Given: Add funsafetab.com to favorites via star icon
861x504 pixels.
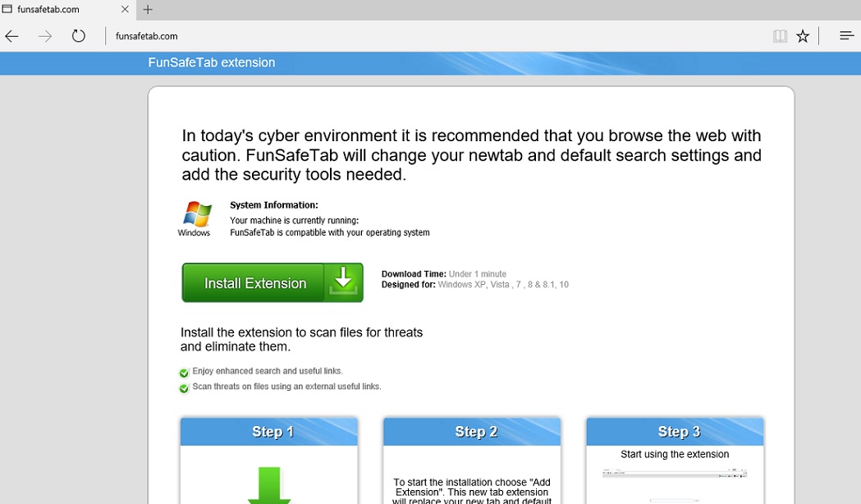Looking at the screenshot, I should (803, 36).
